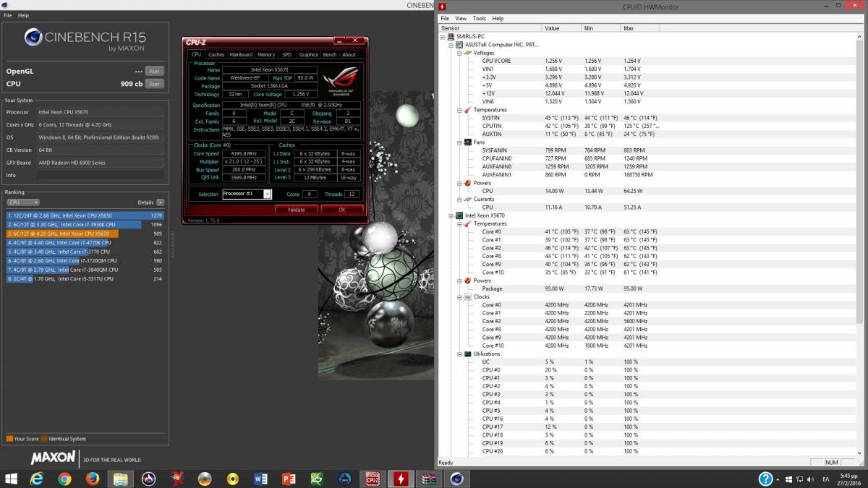Open Firefox from the taskbar
This screenshot has height=488, width=868.
click(92, 479)
